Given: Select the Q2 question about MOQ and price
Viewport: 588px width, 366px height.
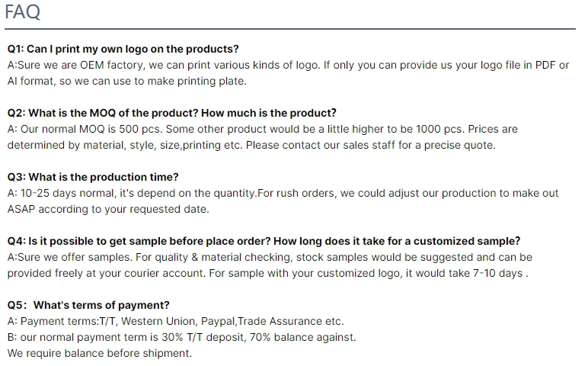Looking at the screenshot, I should point(171,114).
